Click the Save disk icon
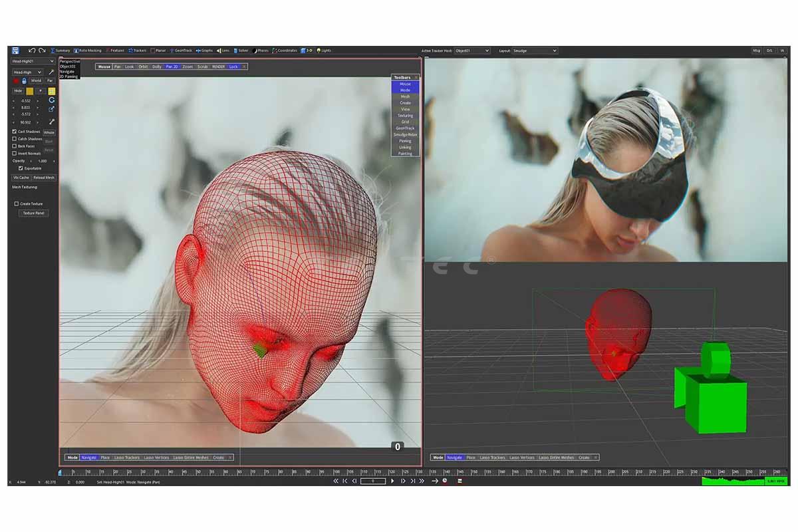The width and height of the screenshot is (798, 532). point(15,51)
